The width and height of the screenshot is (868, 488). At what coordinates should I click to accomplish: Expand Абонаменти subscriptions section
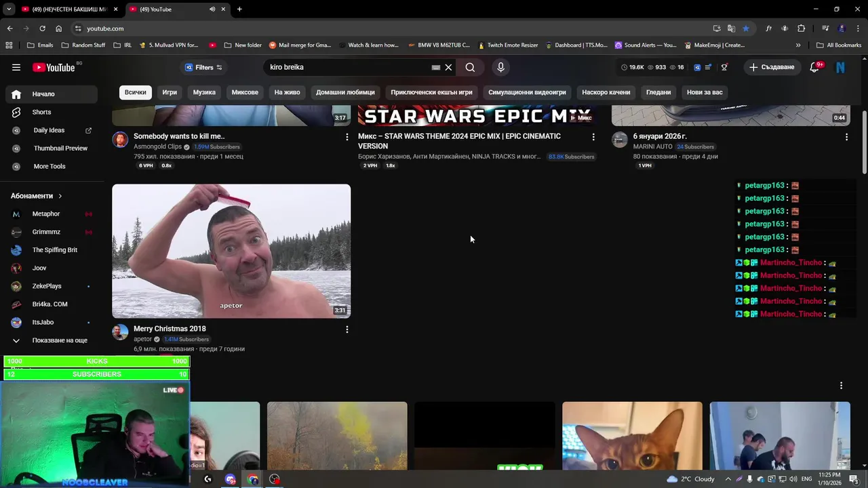pos(37,196)
